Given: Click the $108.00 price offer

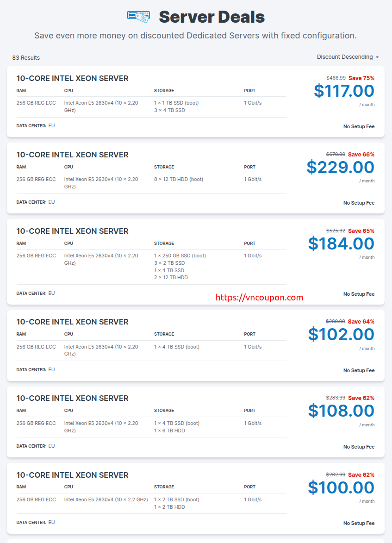Looking at the screenshot, I should coord(341,411).
